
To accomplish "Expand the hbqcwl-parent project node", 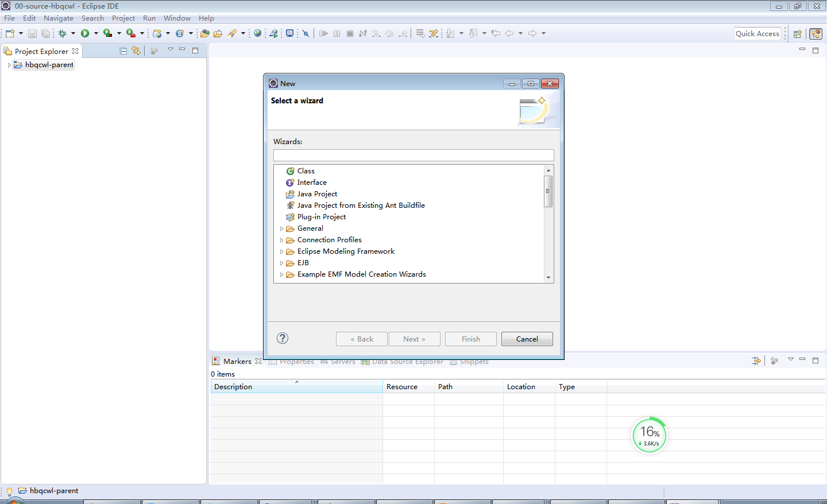I will pos(9,65).
